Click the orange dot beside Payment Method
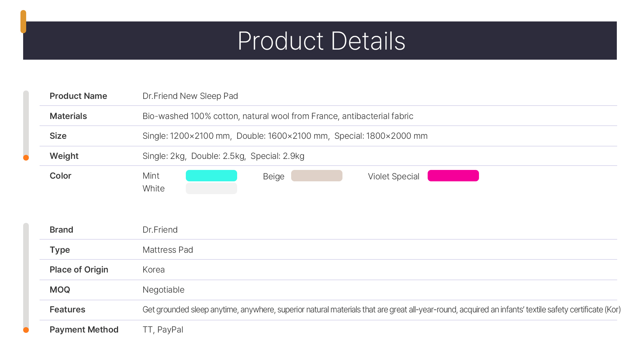This screenshot has height=362, width=644. click(x=26, y=330)
